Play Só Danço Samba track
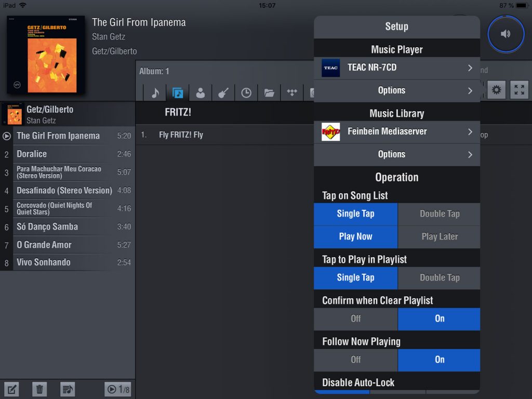 68,227
